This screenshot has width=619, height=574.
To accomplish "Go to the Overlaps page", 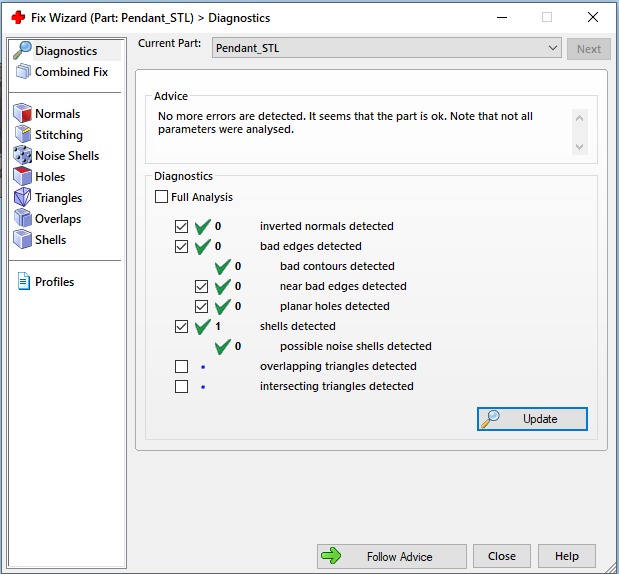I will (58, 219).
